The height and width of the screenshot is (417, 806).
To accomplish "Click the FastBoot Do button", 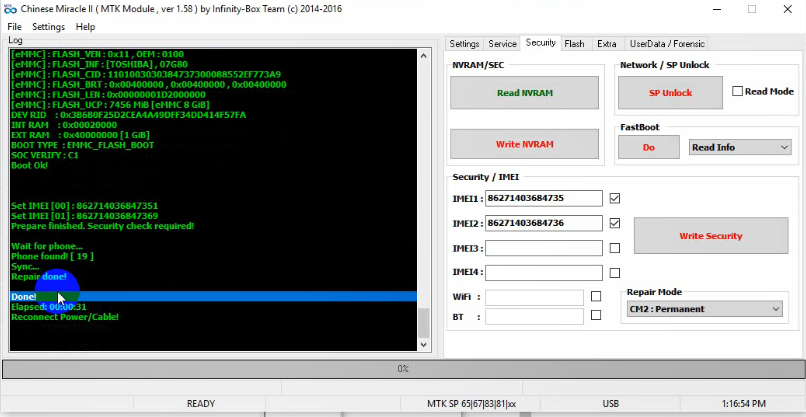I will [649, 148].
